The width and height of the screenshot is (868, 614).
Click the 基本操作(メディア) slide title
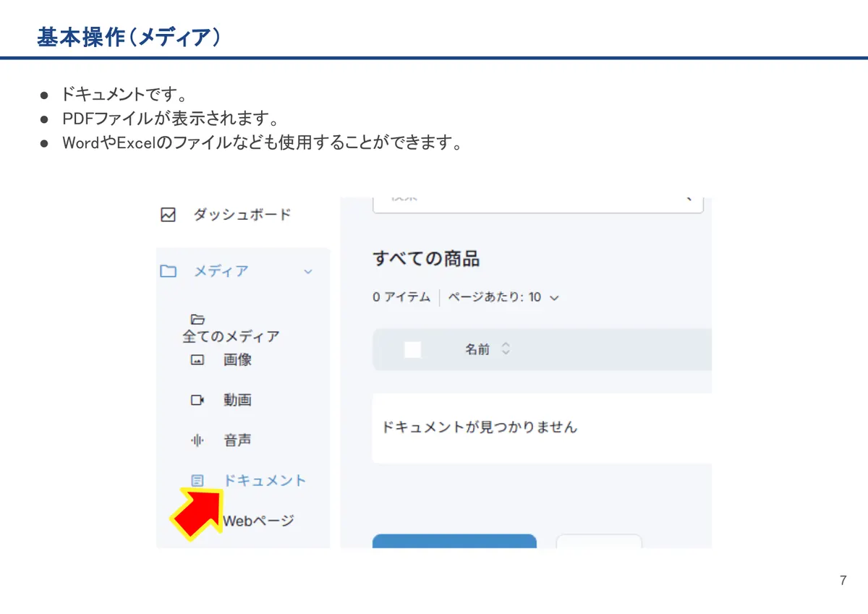coord(129,38)
